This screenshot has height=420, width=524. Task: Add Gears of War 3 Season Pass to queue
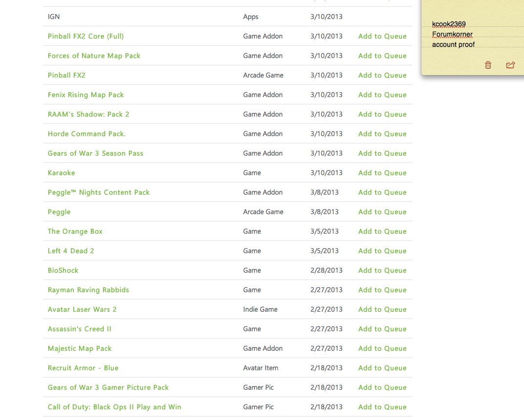click(x=382, y=153)
